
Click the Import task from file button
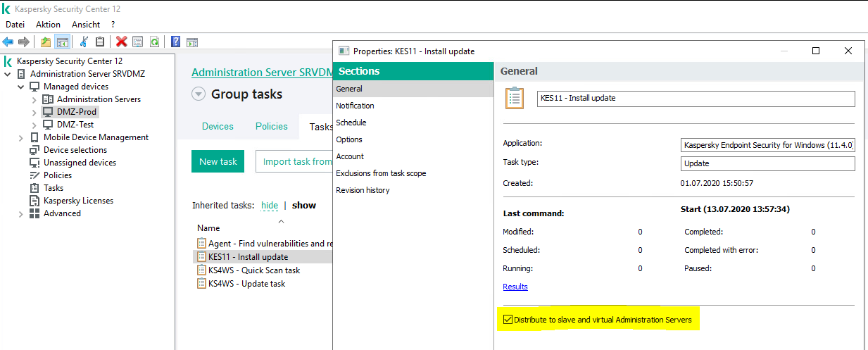tap(294, 161)
